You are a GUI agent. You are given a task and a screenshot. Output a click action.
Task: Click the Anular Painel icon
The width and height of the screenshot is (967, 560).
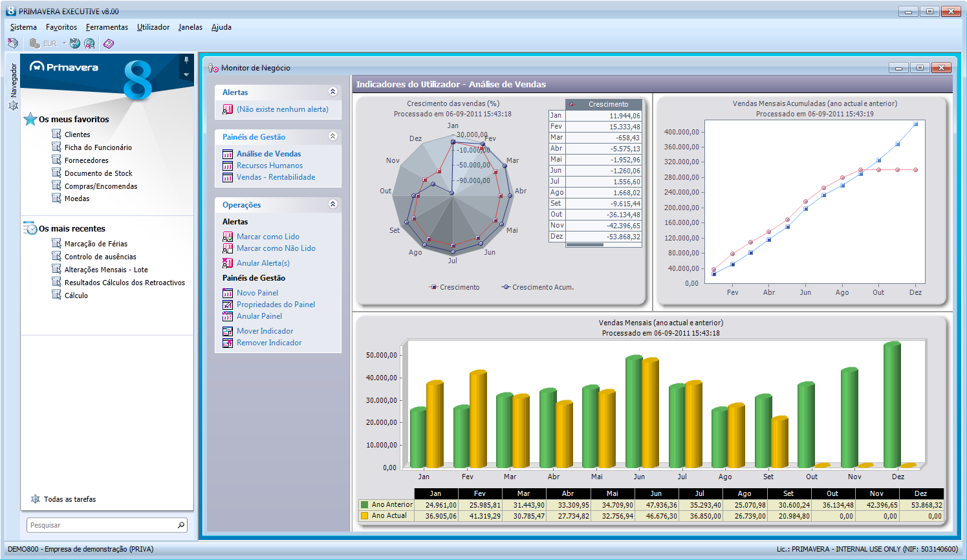pos(228,316)
